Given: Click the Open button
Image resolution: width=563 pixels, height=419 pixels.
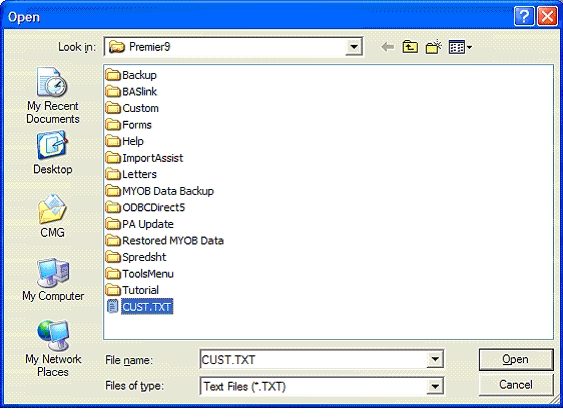Looking at the screenshot, I should pyautogui.click(x=516, y=359).
